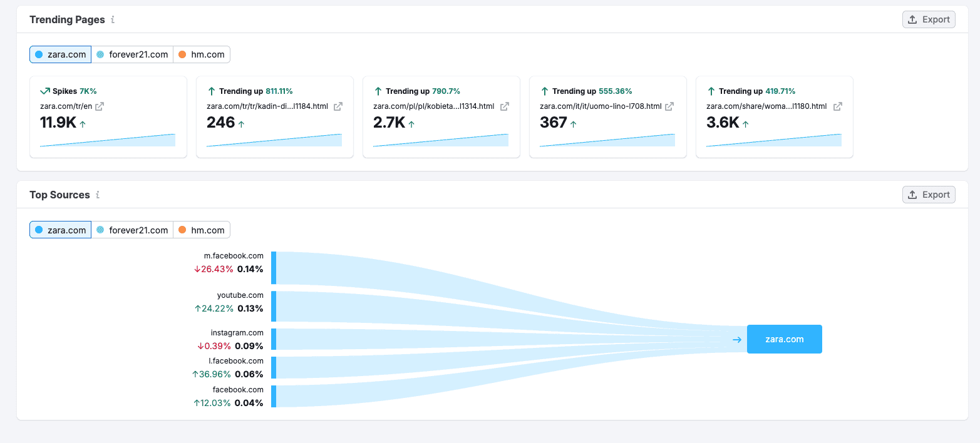Select zara.com tab in Trending Pages
Image resolution: width=980 pixels, height=443 pixels.
[60, 54]
